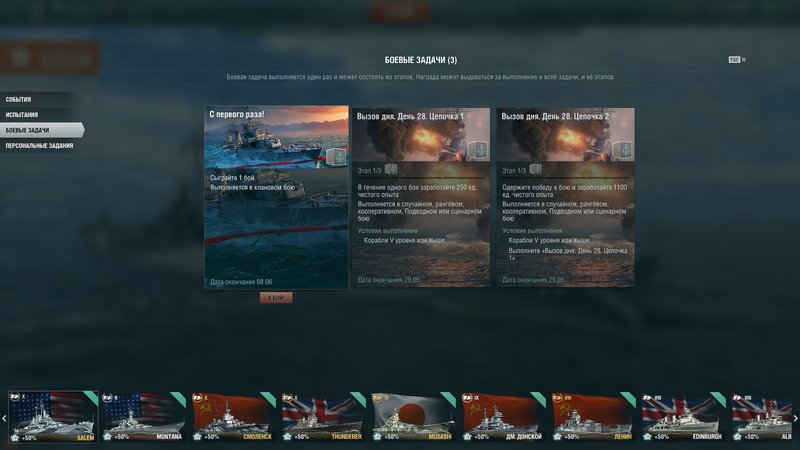Click the container icon on Цепочка 1 card
Screen dimensions: 800x450
[x=478, y=150]
